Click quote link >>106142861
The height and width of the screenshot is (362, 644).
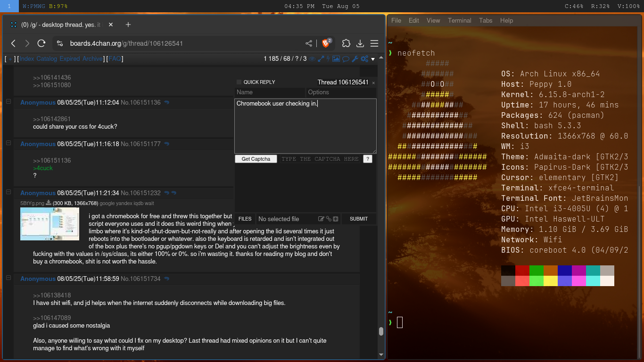point(52,119)
